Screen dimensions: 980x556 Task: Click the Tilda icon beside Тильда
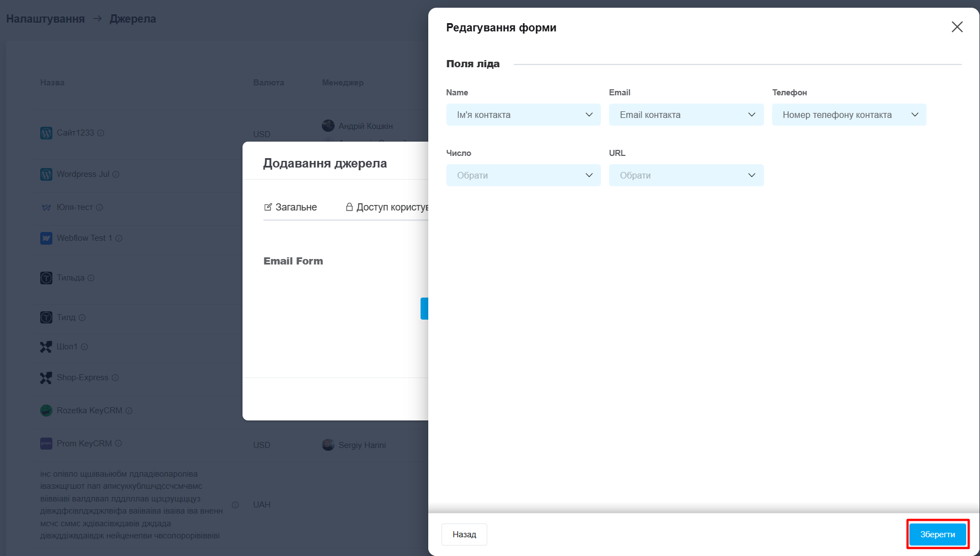click(x=46, y=278)
